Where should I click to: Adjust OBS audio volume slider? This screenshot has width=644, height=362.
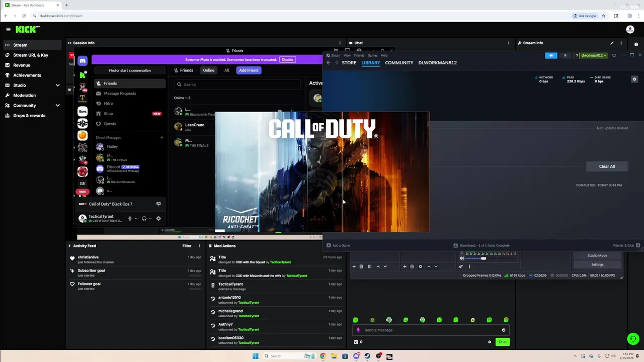[x=484, y=258]
